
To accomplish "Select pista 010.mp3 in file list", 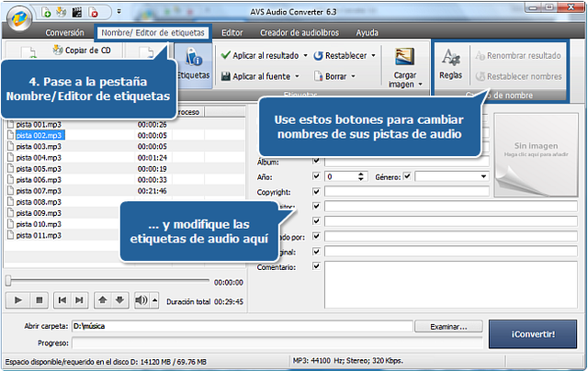I will pos(39,224).
